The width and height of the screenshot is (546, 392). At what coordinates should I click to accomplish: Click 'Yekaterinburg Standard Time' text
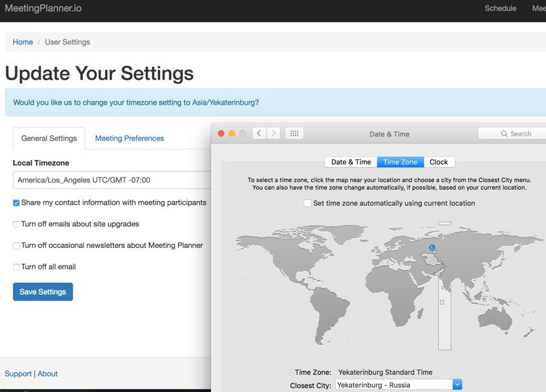click(x=385, y=372)
